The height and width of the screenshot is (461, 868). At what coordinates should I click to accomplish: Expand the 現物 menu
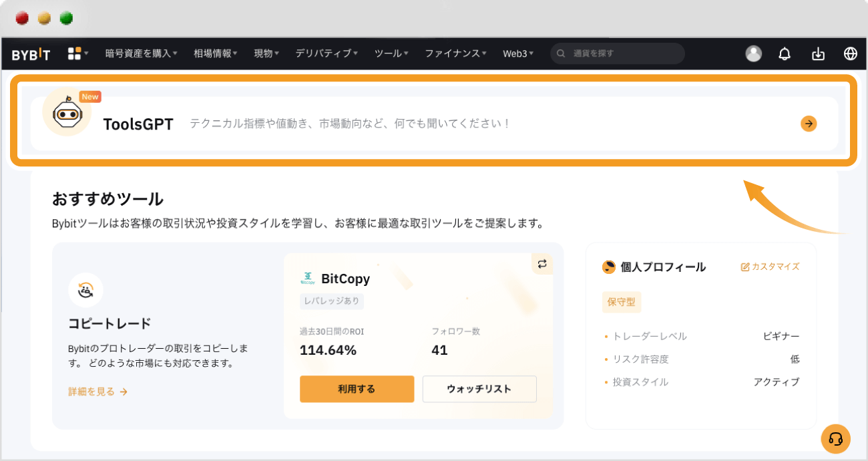[x=266, y=53]
